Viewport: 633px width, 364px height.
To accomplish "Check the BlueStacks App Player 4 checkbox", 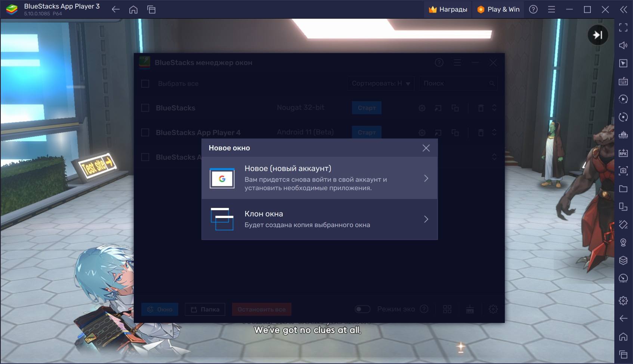I will pyautogui.click(x=145, y=133).
